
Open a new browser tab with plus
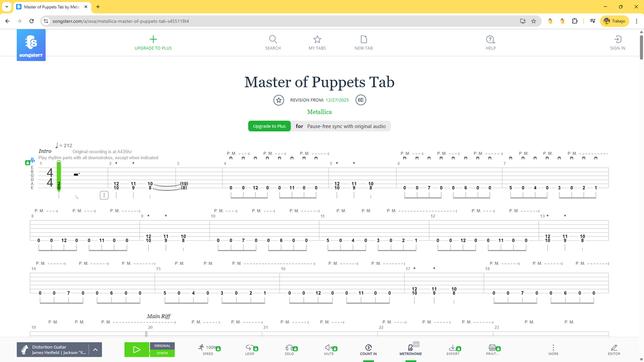point(98,6)
